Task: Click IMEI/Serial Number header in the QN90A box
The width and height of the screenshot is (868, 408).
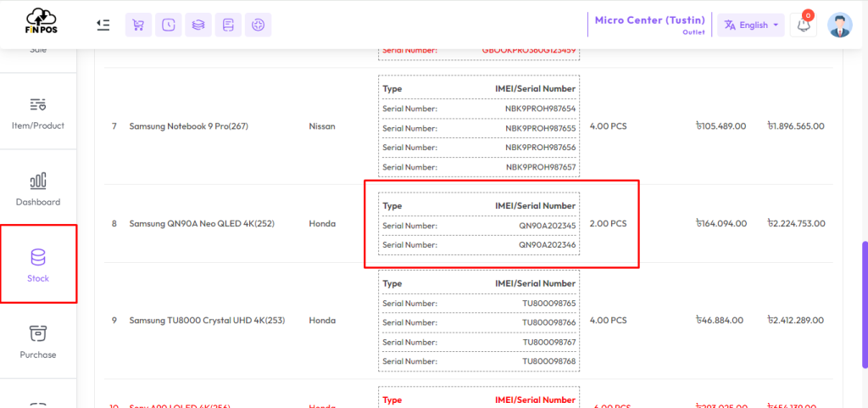Action: 535,206
